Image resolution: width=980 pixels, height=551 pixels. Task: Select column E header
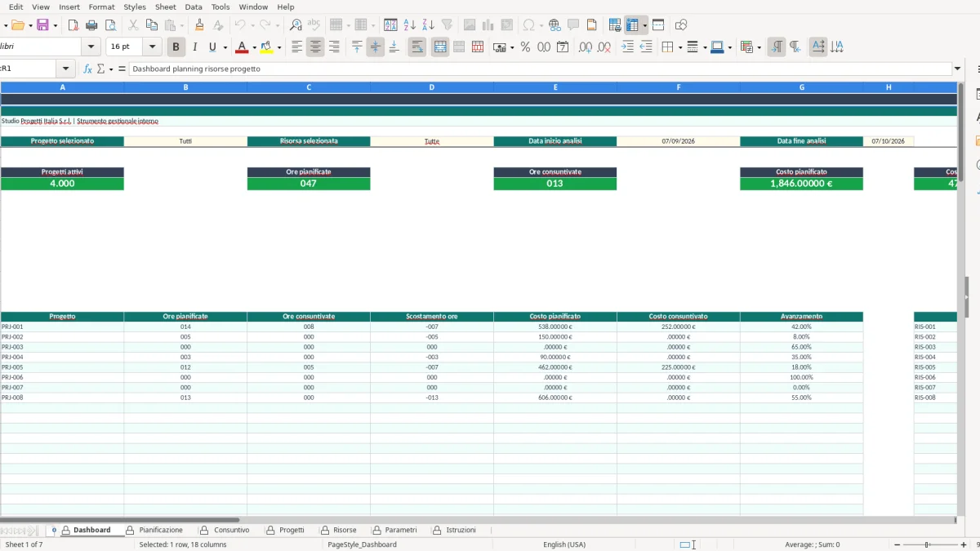coord(555,87)
